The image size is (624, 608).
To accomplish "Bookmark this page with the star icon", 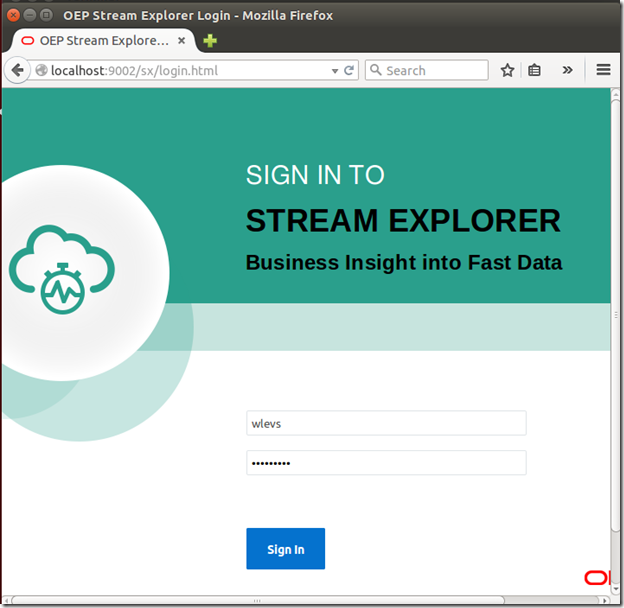I will click(x=508, y=71).
